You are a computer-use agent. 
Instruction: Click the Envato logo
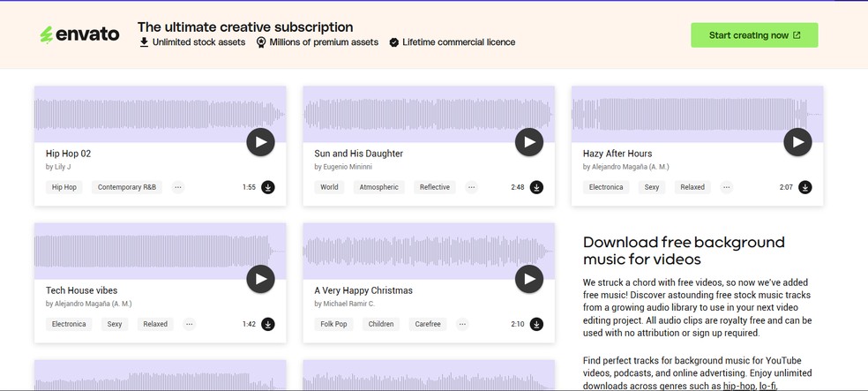pos(79,35)
